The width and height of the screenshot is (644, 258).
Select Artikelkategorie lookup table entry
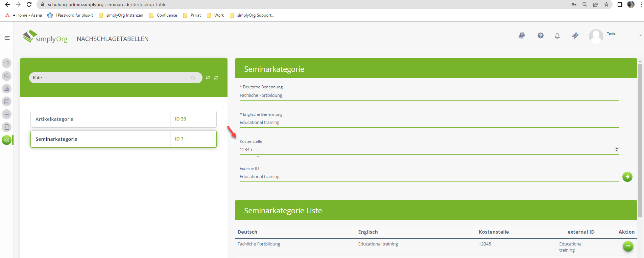click(100, 119)
